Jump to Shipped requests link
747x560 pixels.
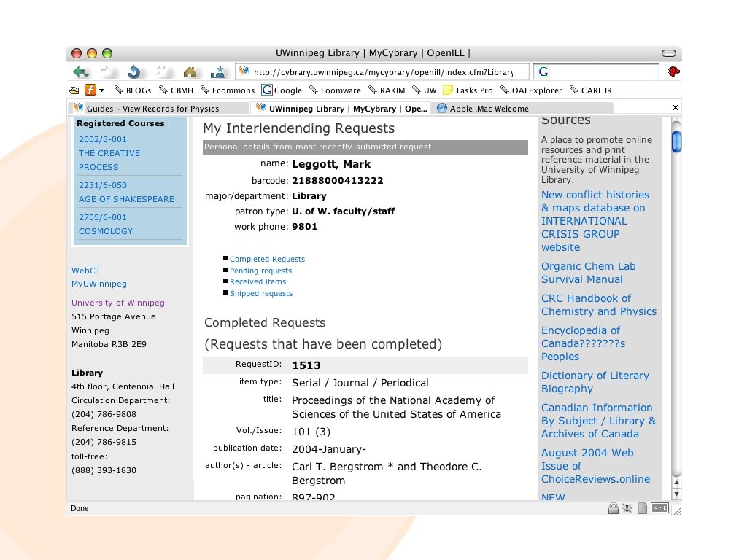[261, 293]
